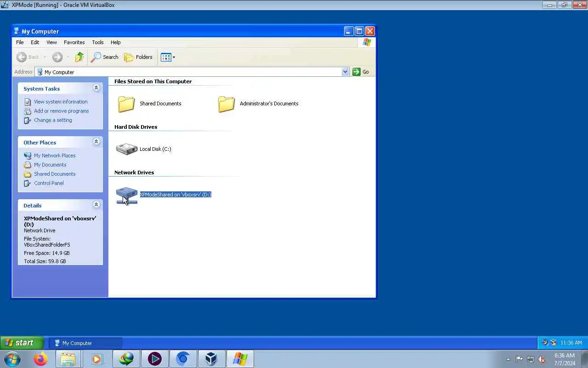588x368 pixels.
Task: Click the Administrator's Documents label
Action: 269,103
